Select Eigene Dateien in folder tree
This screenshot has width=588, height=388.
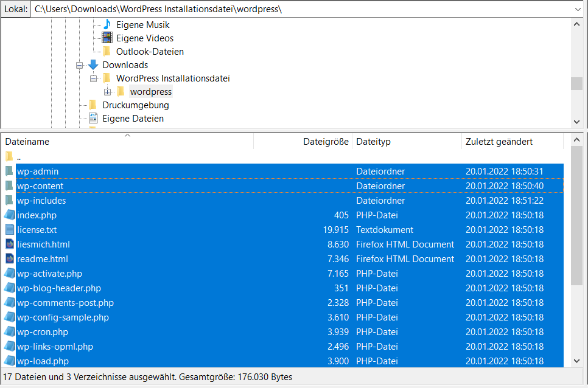pyautogui.click(x=133, y=119)
